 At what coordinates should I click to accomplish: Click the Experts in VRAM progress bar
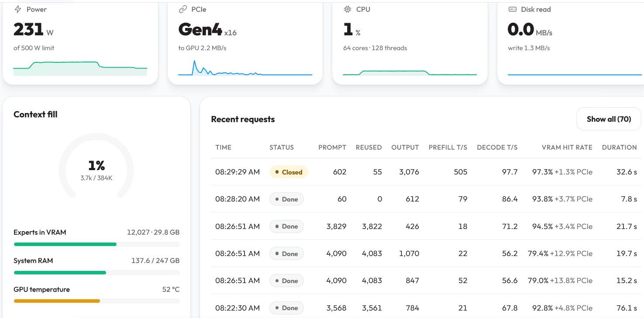(x=96, y=244)
